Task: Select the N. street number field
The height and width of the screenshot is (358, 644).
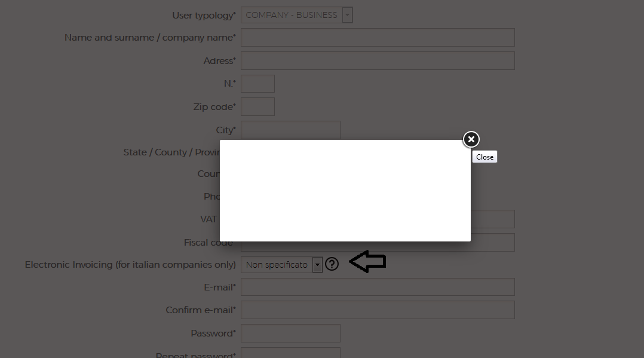Action: pos(257,84)
